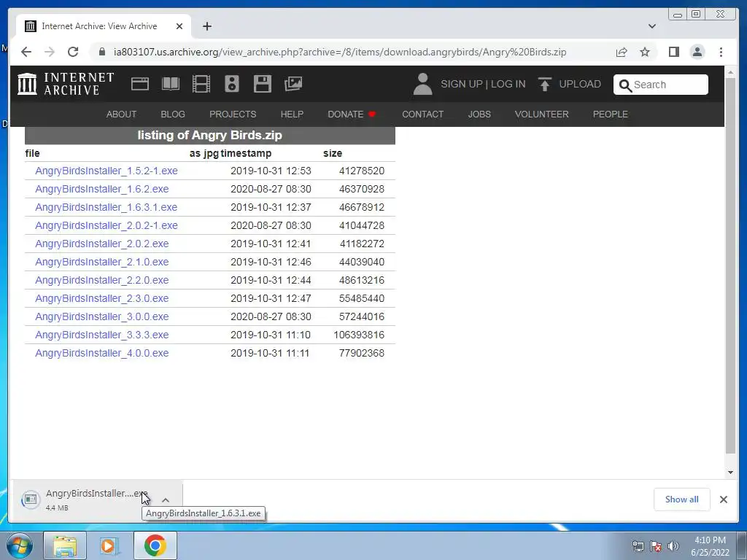Open the Texts book icon
Screen dimensions: 747x560
171,84
